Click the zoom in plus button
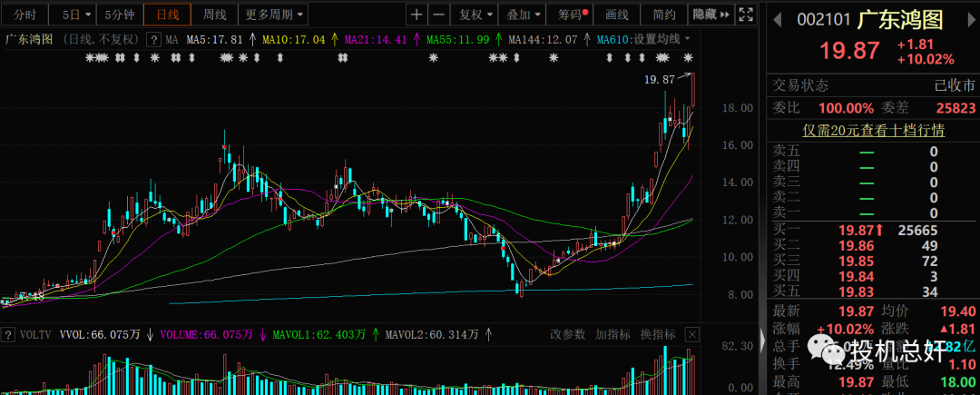Image resolution: width=980 pixels, height=395 pixels. point(416,15)
